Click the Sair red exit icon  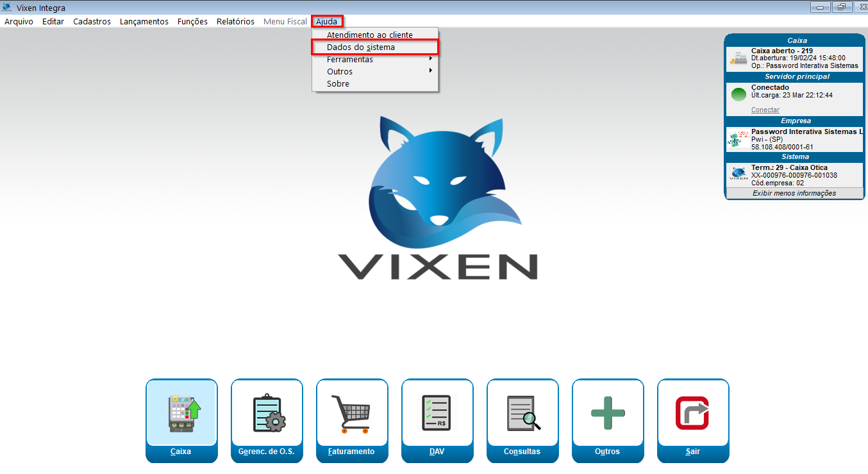[x=693, y=412]
